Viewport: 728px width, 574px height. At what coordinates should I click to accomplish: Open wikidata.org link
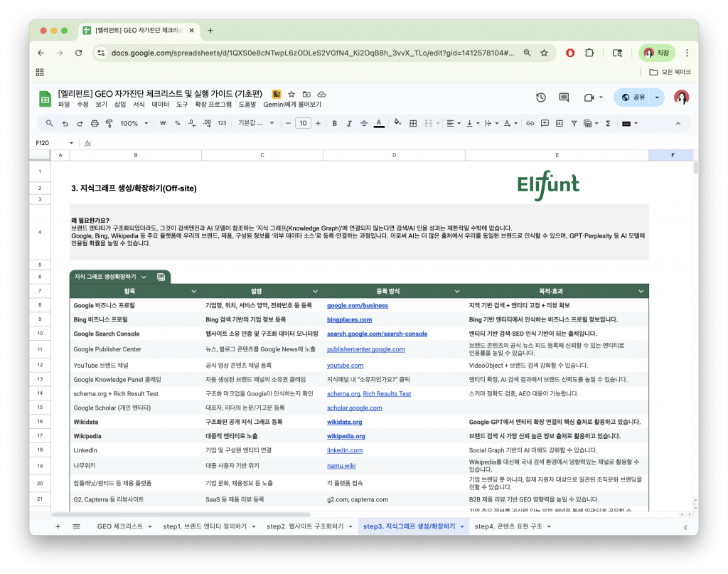[345, 422]
